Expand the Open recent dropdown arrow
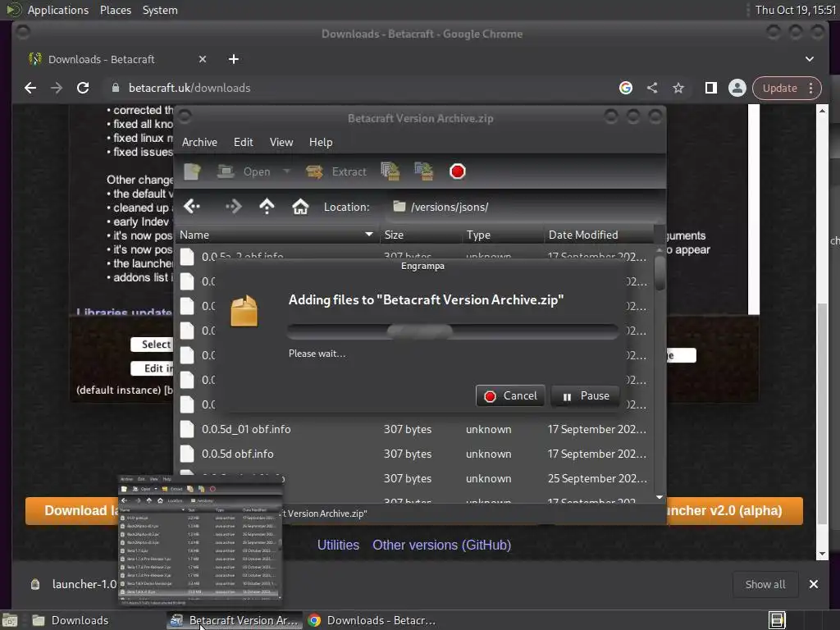Image resolution: width=840 pixels, height=630 pixels. point(286,171)
